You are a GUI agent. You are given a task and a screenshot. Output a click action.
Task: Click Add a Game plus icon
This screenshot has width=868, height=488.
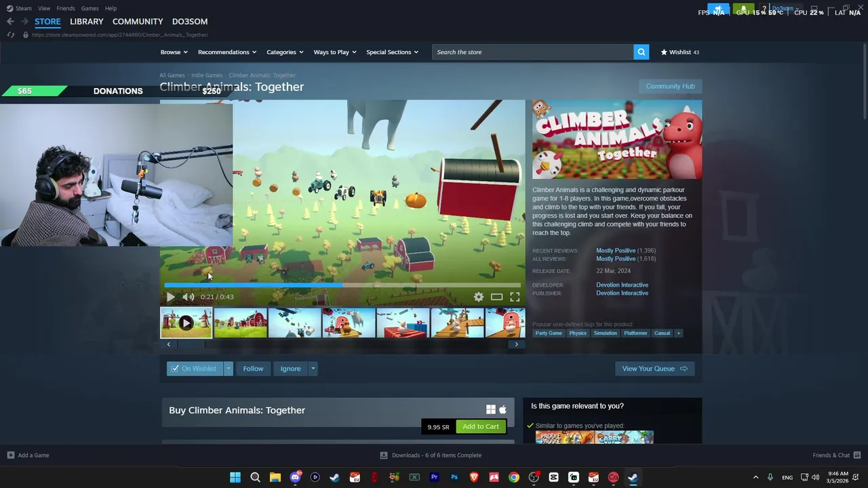click(10, 455)
